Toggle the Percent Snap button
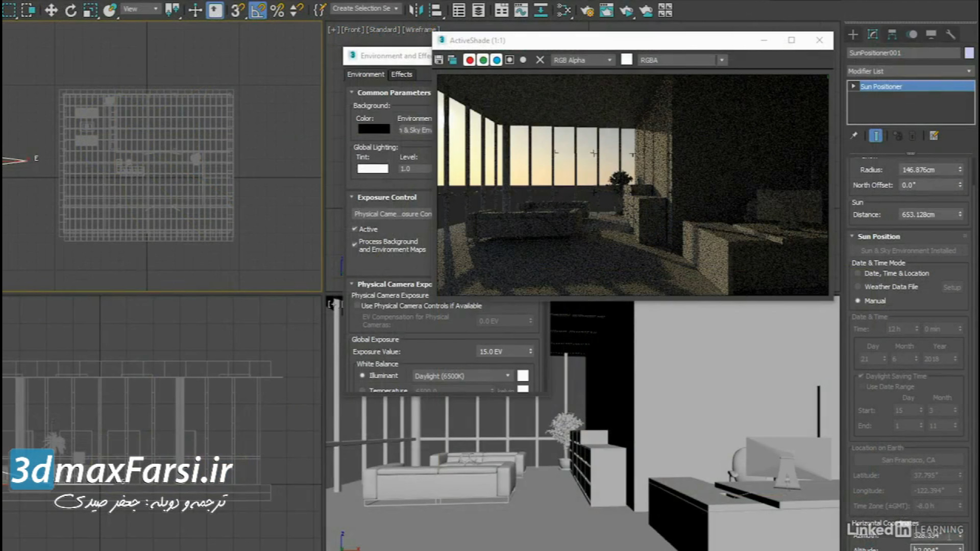This screenshot has width=980, height=551. 277,10
